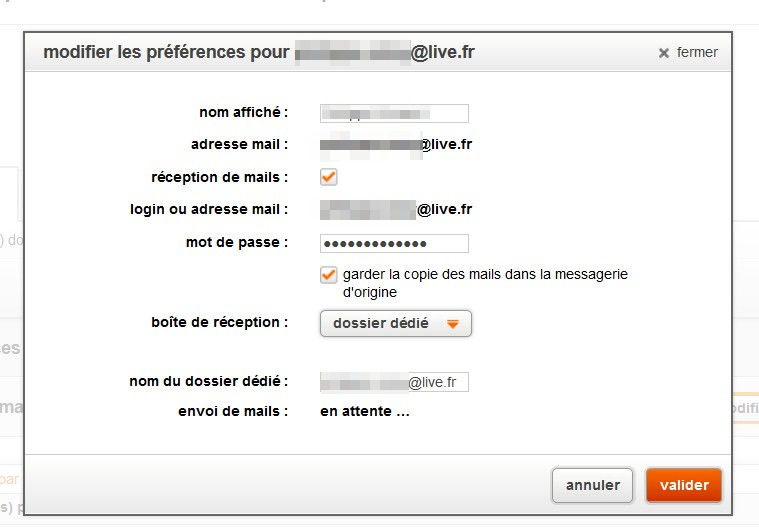759x530 pixels.
Task: Click the 'boîte de réception :' label
Action: click(x=219, y=322)
